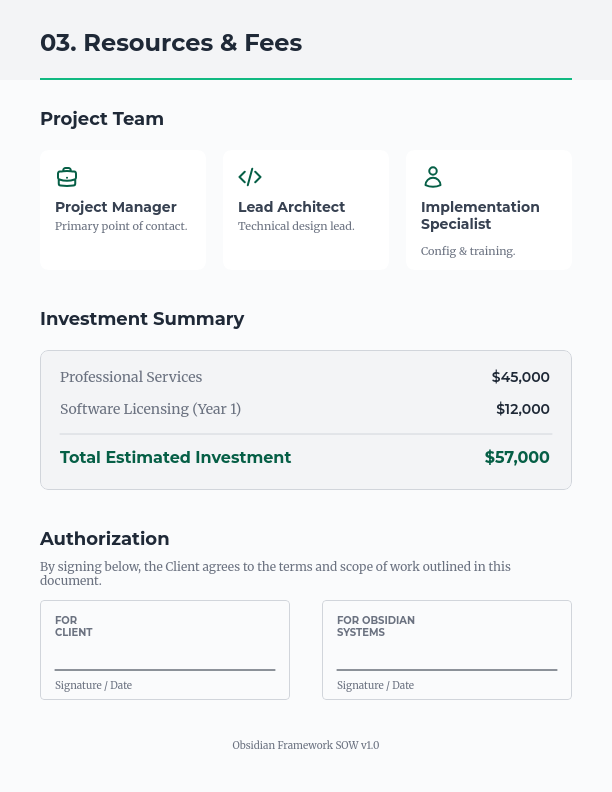The image size is (612, 792).
Task: Click the Obsidian Systems signature line
Action: [447, 668]
